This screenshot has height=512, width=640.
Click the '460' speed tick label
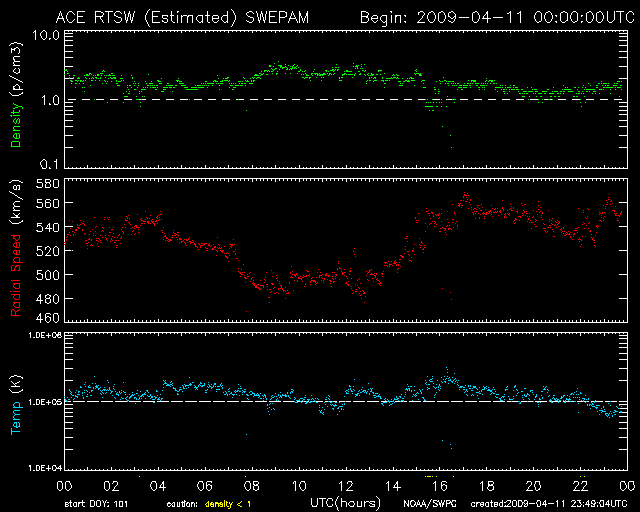[x=48, y=318]
